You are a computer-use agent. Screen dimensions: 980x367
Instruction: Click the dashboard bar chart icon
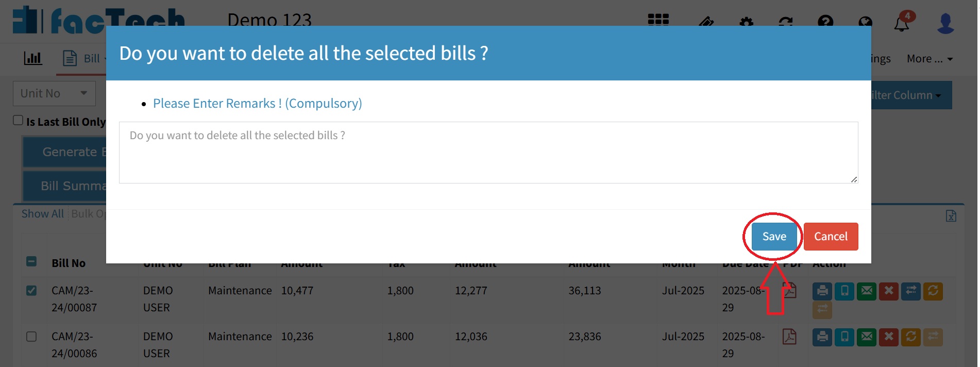click(x=33, y=58)
